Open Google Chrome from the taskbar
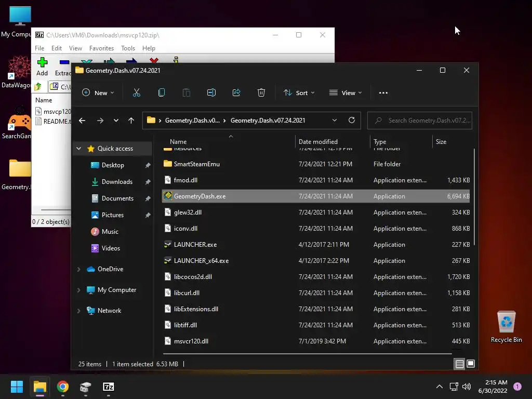This screenshot has width=532, height=399. click(x=63, y=387)
